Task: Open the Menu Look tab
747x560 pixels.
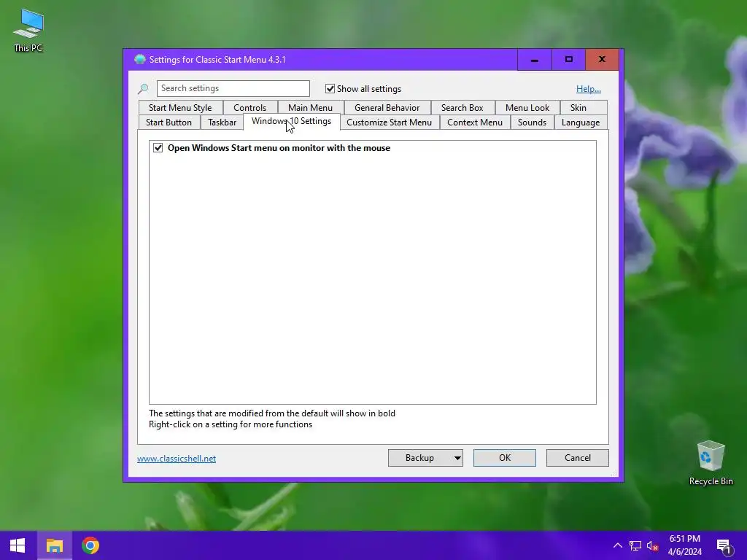Action: pyautogui.click(x=527, y=108)
